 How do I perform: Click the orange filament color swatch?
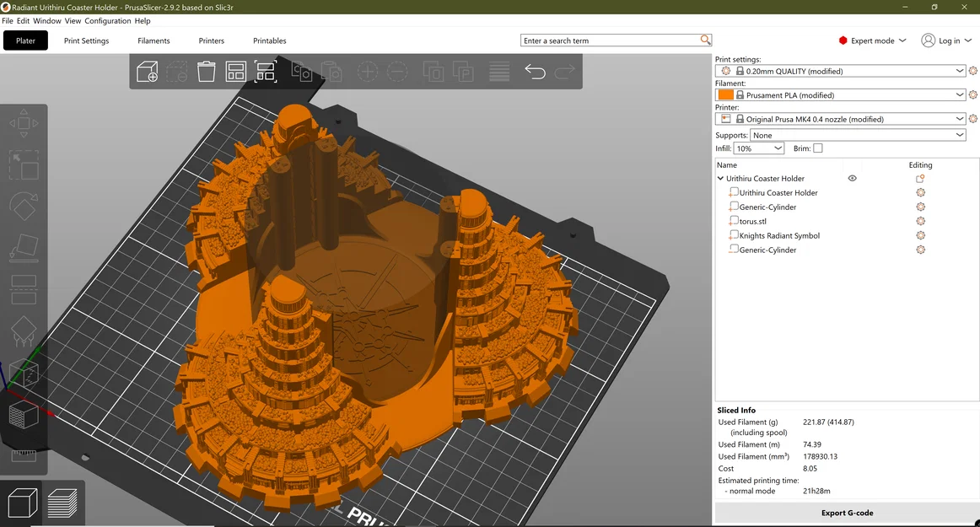click(725, 95)
